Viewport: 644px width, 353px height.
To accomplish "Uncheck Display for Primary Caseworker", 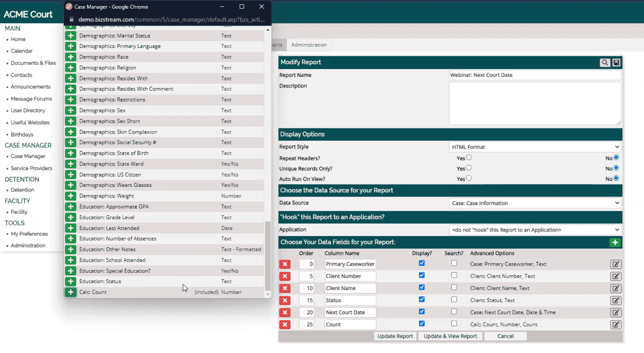I will pyautogui.click(x=422, y=263).
